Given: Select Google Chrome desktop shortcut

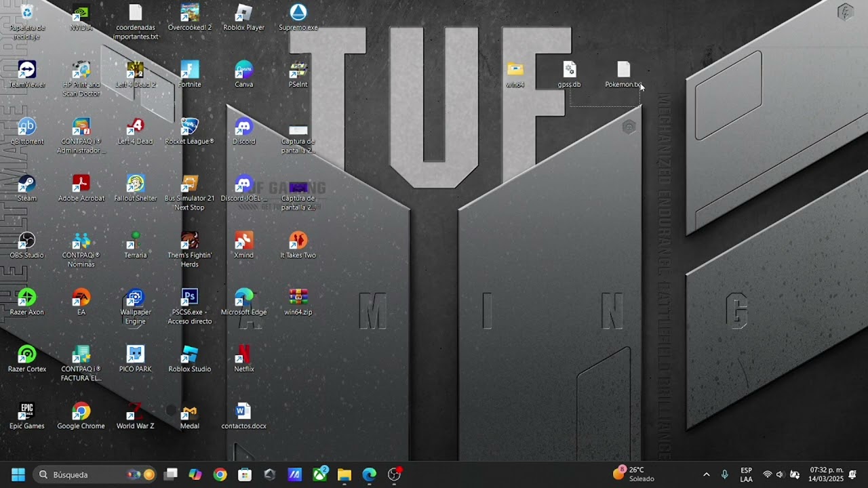Looking at the screenshot, I should (x=81, y=416).
